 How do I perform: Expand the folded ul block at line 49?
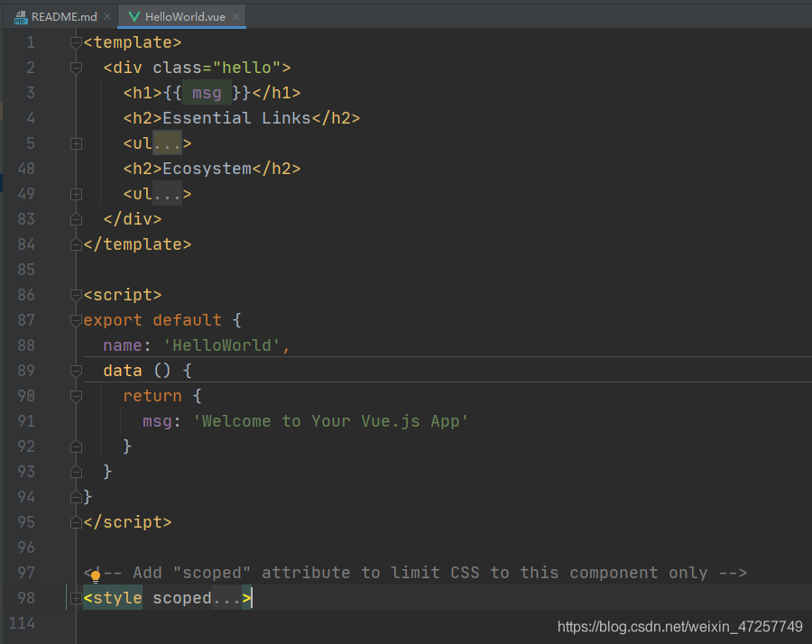pos(76,194)
